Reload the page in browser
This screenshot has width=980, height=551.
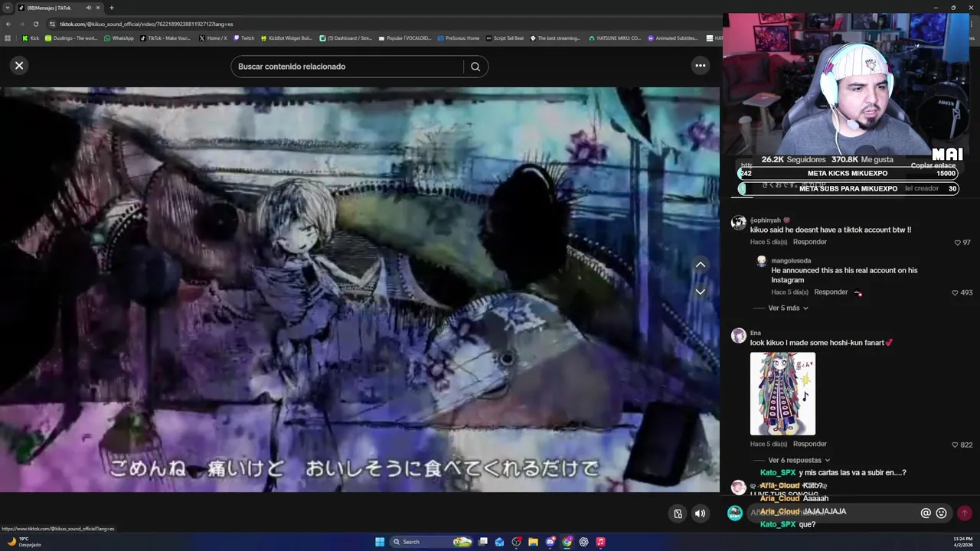coord(35,24)
